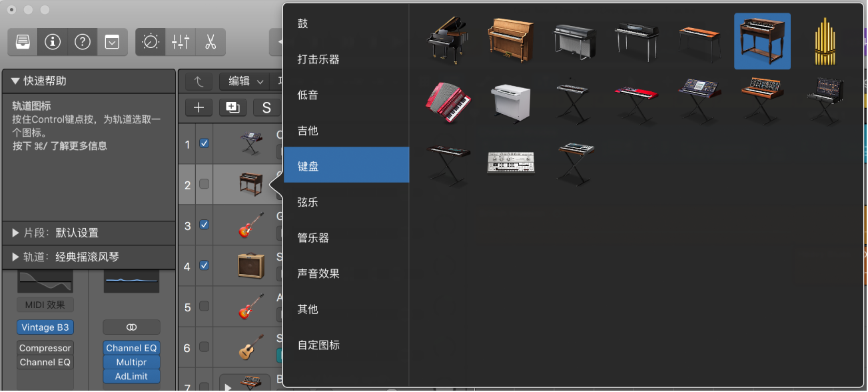
Task: Open the Mixer faders icon
Action: coord(180,42)
